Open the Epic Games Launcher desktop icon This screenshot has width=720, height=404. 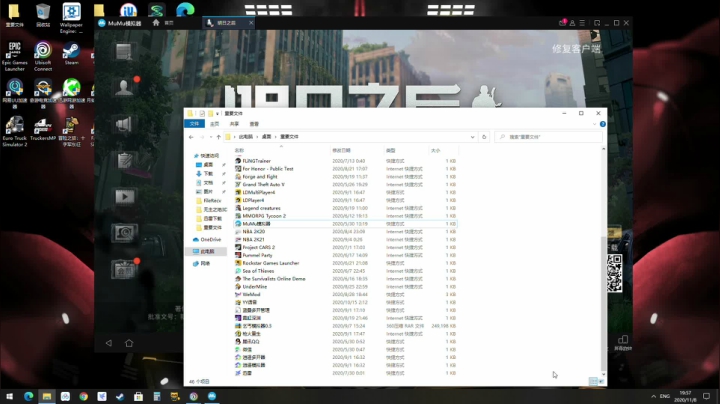(x=15, y=56)
